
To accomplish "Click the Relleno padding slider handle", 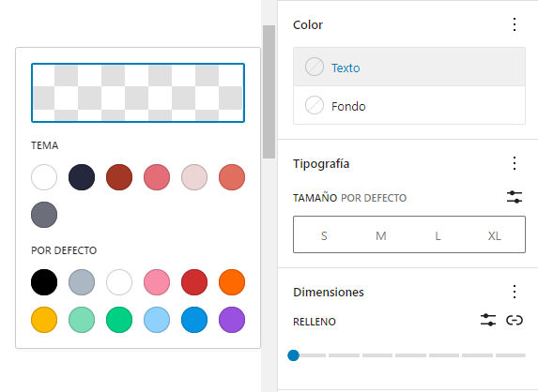I will pyautogui.click(x=293, y=355).
